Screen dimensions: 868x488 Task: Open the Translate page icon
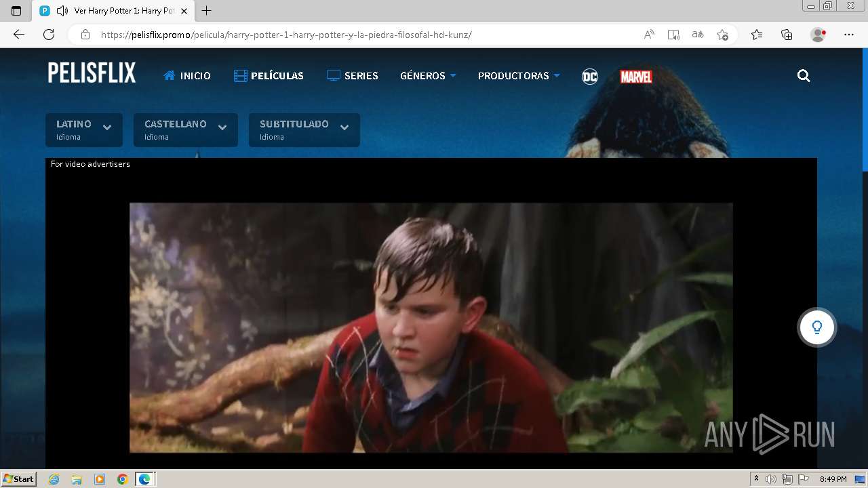tap(698, 35)
